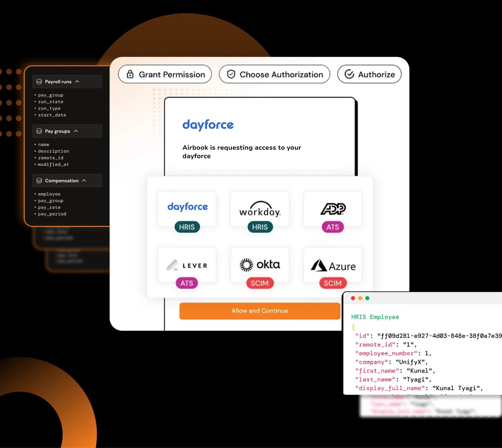The width and height of the screenshot is (502, 448).
Task: Click pay_period field under Compensation
Action: point(52,214)
